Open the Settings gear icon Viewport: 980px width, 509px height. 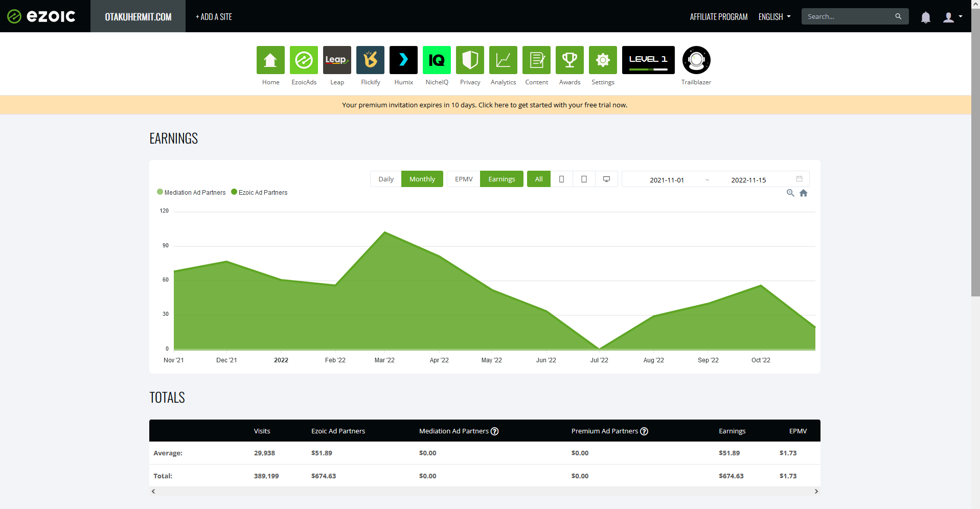(603, 60)
